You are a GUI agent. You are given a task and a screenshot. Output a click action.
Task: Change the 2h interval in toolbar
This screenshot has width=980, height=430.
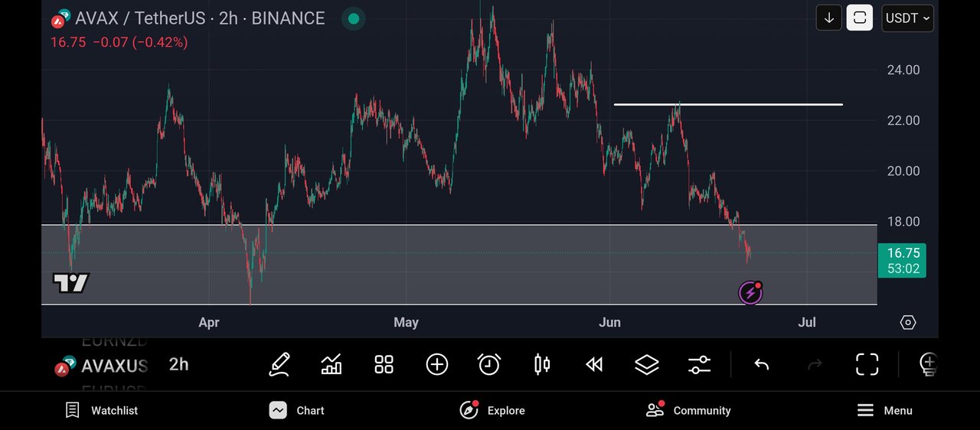click(x=178, y=364)
